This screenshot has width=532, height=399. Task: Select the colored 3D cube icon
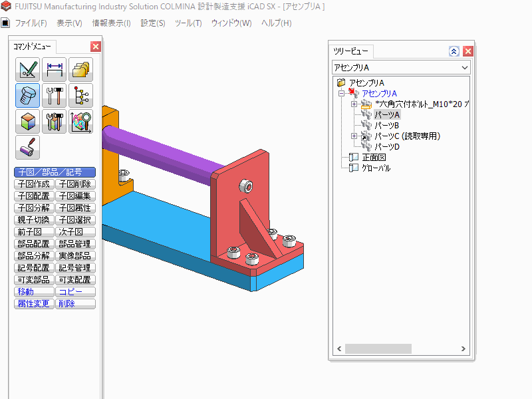coord(28,122)
